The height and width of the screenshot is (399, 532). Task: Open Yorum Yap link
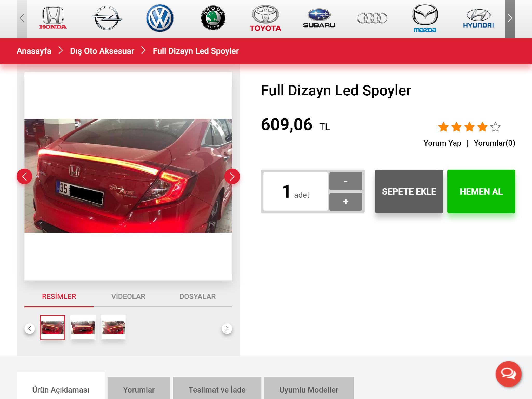pyautogui.click(x=442, y=143)
